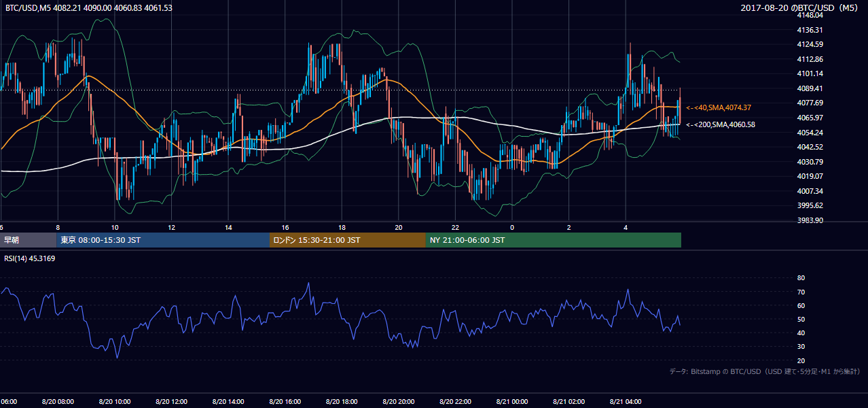Click the 4124.59 price axis label
Image resolution: width=868 pixels, height=408 pixels.
(x=810, y=44)
